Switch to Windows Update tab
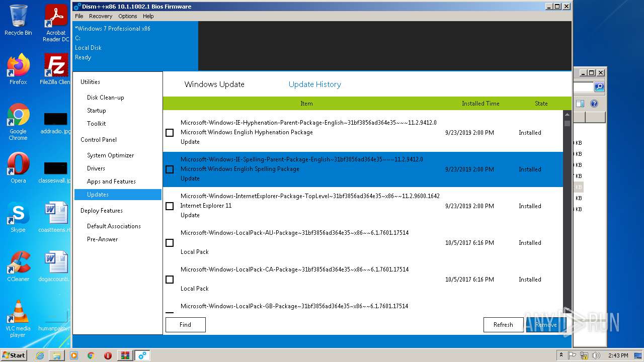The height and width of the screenshot is (362, 644). [214, 84]
